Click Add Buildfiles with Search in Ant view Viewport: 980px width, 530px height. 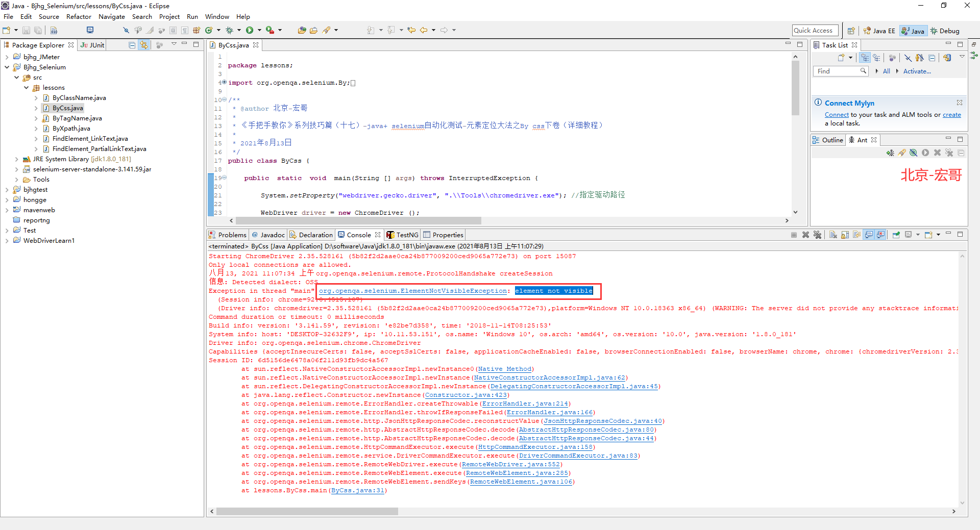[902, 153]
